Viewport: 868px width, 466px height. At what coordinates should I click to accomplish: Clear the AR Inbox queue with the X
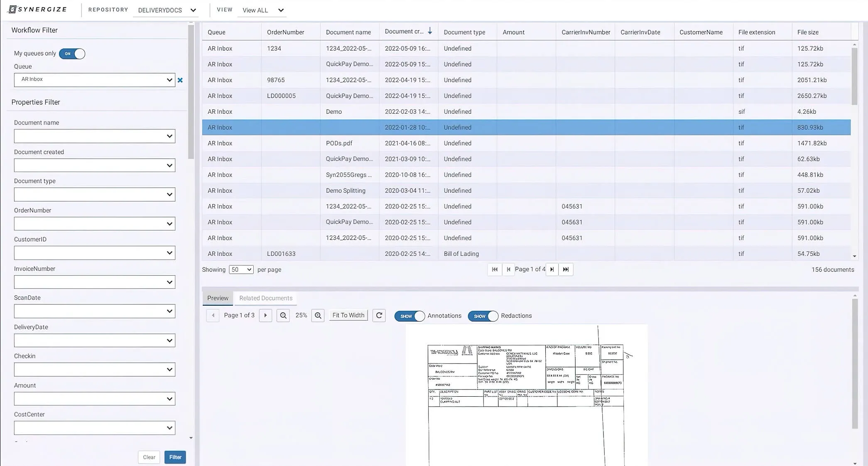click(x=180, y=80)
